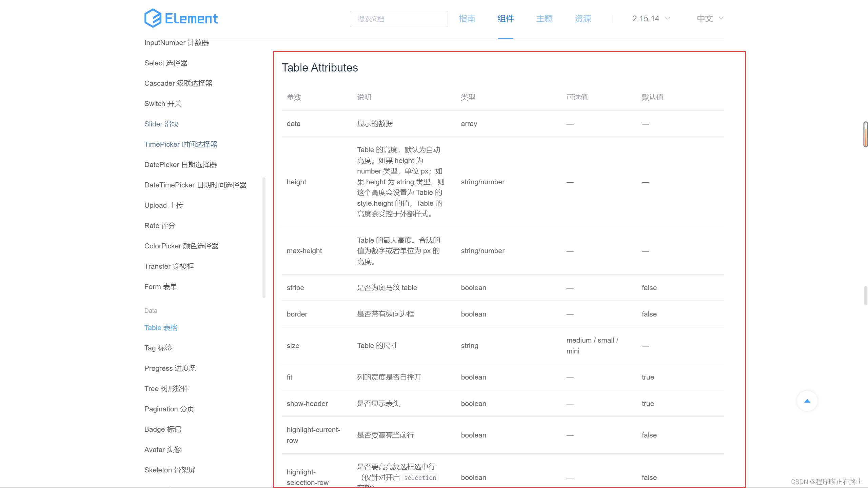Click the 说明 column header
Viewport: 868px width, 488px height.
coord(364,97)
